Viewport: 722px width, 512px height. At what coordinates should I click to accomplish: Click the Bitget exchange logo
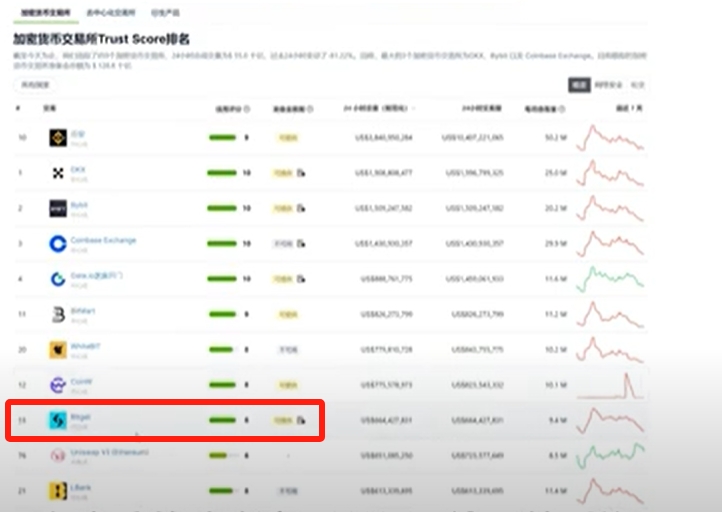click(58, 420)
